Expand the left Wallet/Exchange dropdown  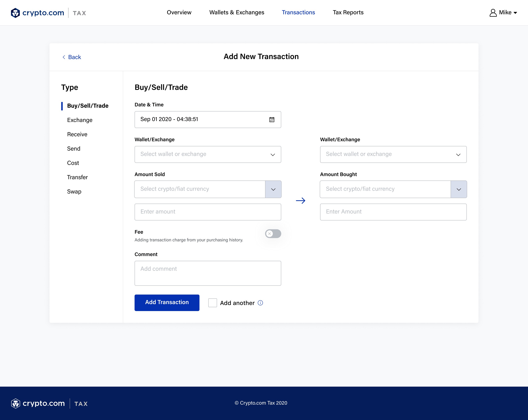coord(208,154)
